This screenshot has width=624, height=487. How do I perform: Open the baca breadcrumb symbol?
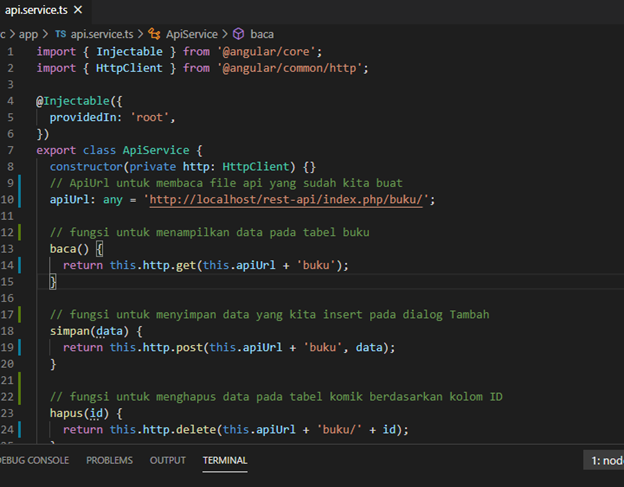[262, 34]
